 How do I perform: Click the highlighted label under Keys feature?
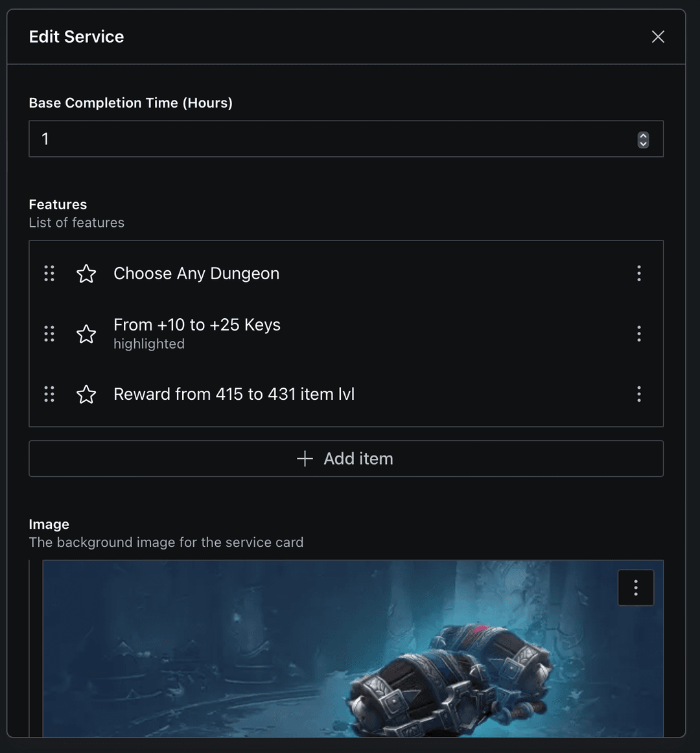pos(149,344)
